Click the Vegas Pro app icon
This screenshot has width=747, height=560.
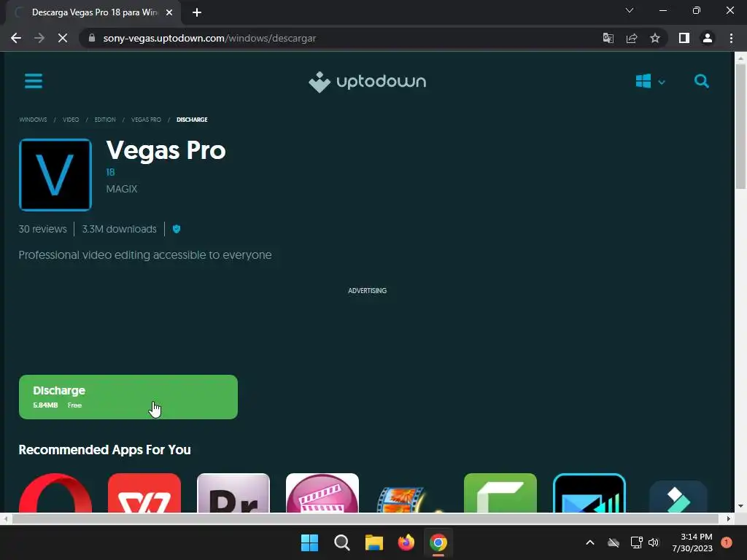55,175
